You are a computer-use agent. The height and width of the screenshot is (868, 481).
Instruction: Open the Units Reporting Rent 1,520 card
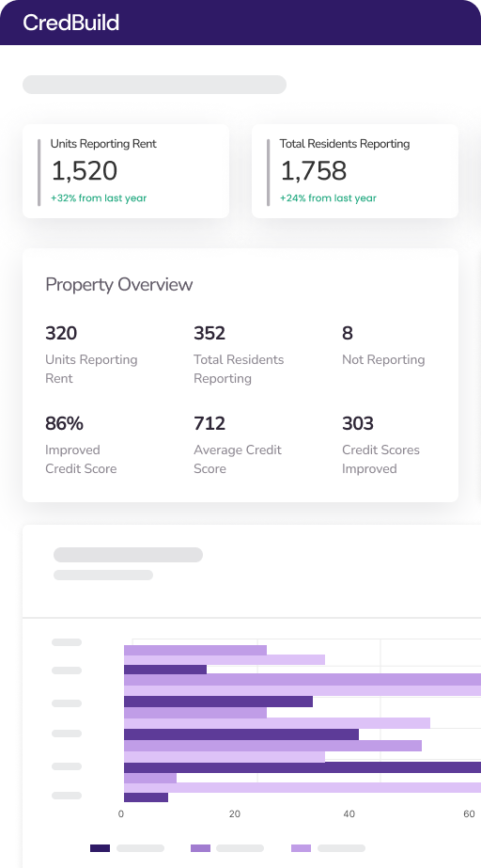pos(126,171)
